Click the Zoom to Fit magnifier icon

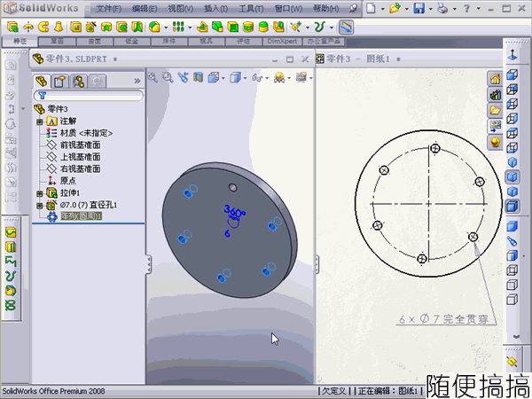pos(153,78)
